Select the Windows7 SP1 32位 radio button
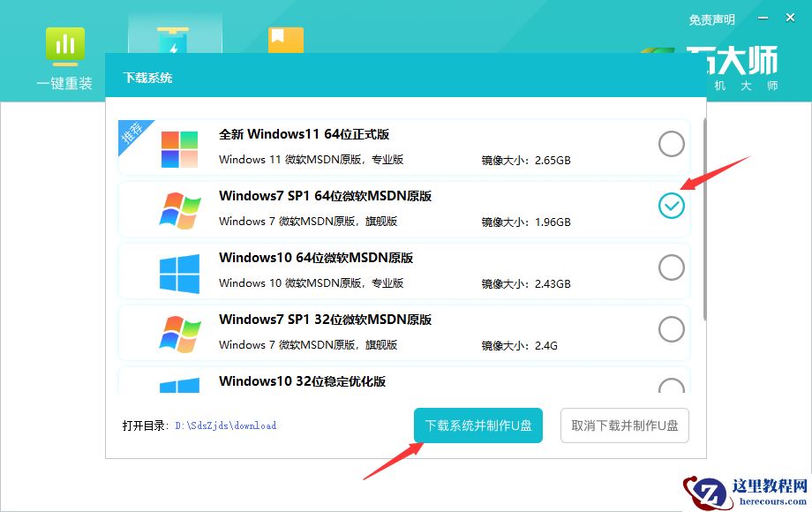 click(672, 329)
